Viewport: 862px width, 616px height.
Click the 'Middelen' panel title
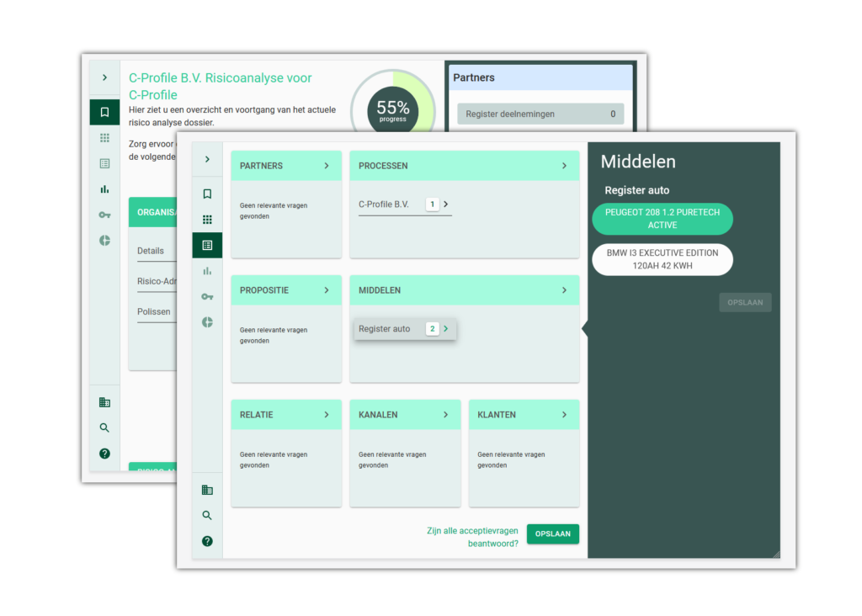[x=638, y=162]
